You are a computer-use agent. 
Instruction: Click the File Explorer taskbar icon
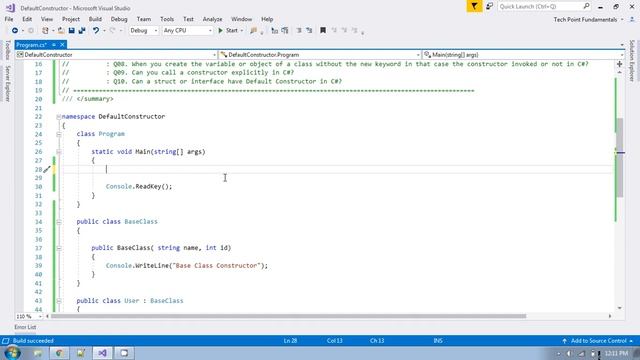38,353
